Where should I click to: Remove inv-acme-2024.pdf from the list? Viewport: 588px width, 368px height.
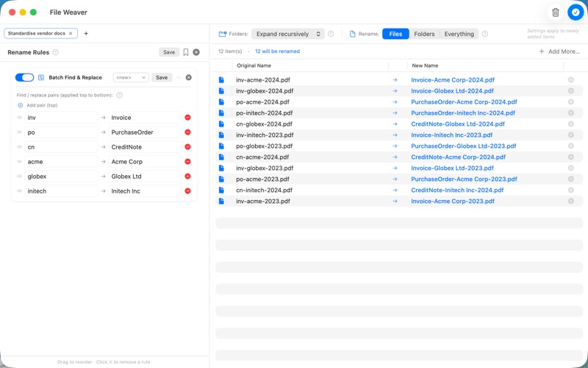[571, 79]
